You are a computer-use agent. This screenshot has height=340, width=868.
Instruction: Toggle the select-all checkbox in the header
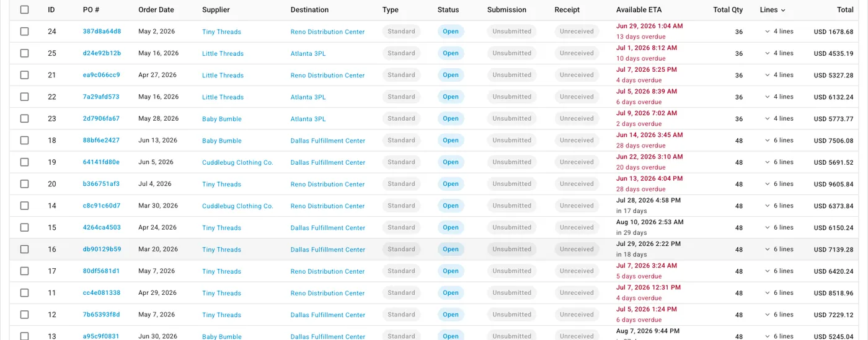pos(24,10)
